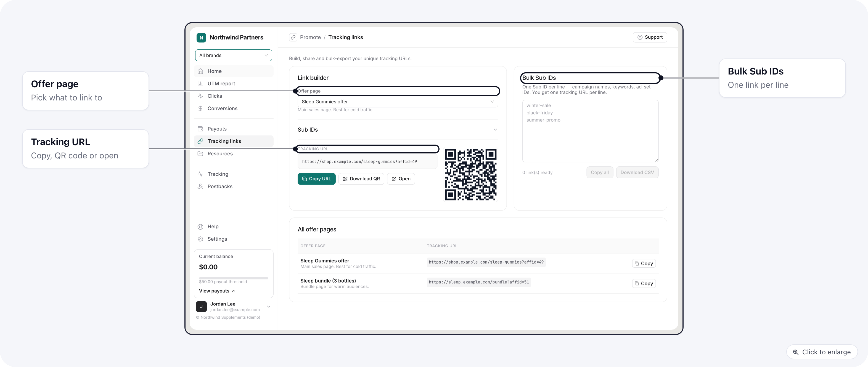
Task: Click the payout threshold progress bar
Action: (x=234, y=278)
